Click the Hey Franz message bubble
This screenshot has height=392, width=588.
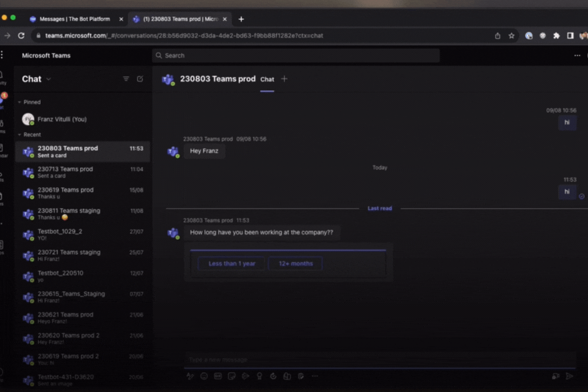[x=204, y=151]
